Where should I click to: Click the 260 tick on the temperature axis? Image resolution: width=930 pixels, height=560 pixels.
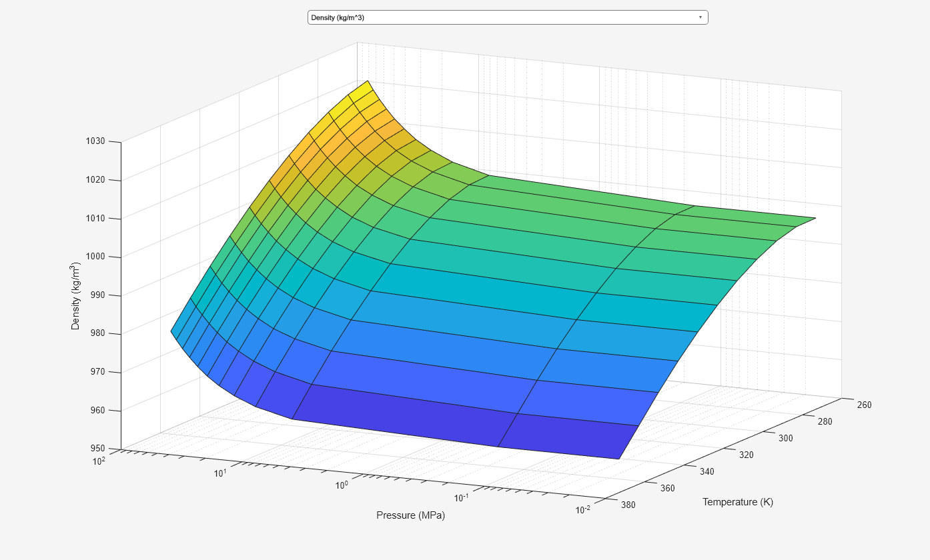tap(863, 405)
